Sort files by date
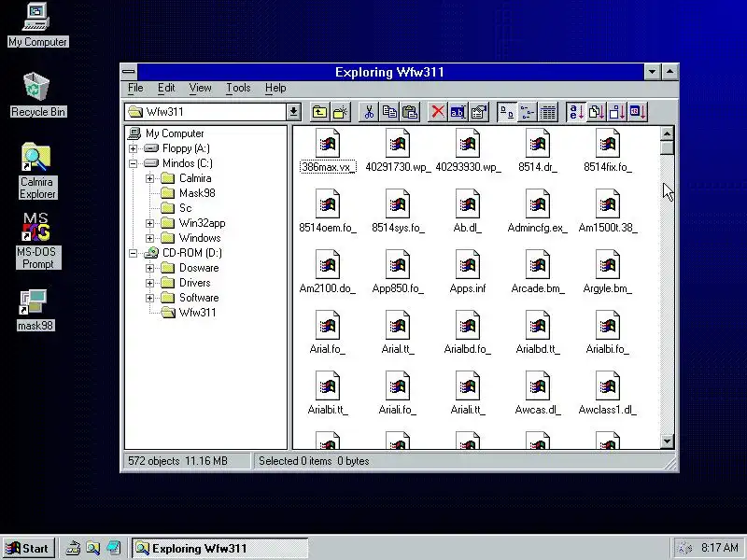Viewport: 747px width, 560px height. click(638, 112)
